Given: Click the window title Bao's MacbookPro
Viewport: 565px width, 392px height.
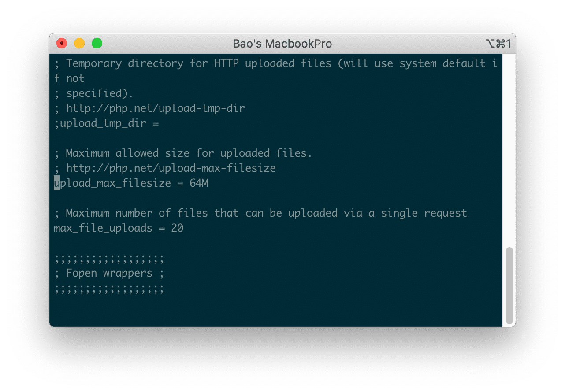Looking at the screenshot, I should (282, 44).
